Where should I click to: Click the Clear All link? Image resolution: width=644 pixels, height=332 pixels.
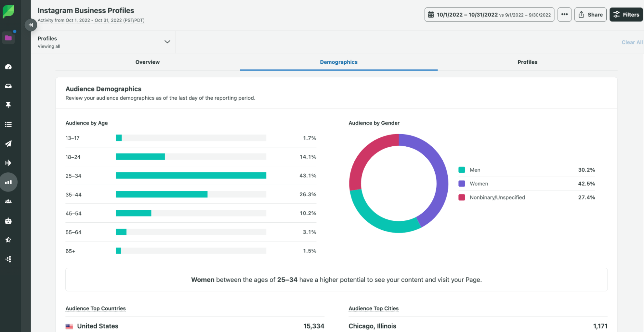pyautogui.click(x=632, y=42)
